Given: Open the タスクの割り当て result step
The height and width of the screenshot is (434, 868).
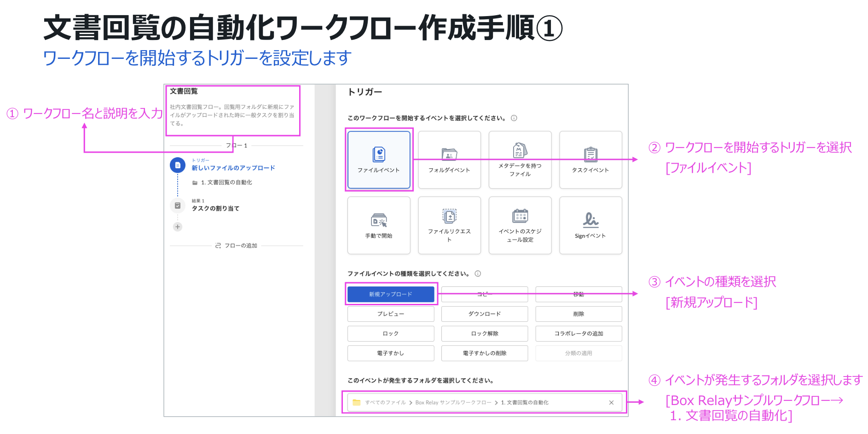Looking at the screenshot, I should 215,208.
